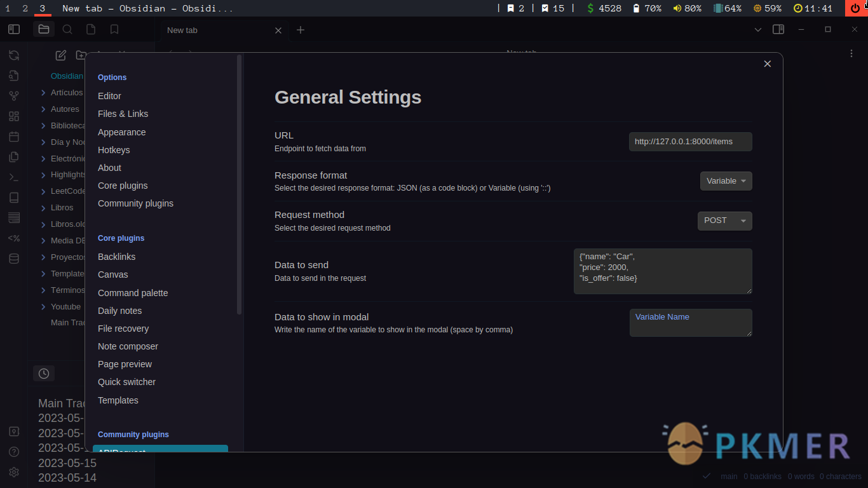Close the settings dialog
The image size is (868, 488).
(768, 64)
